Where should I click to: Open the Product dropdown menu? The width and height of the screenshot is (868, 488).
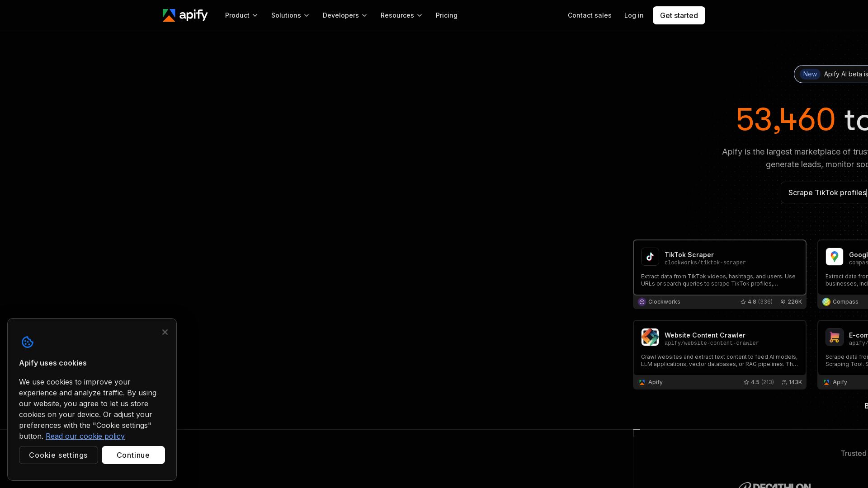point(241,15)
